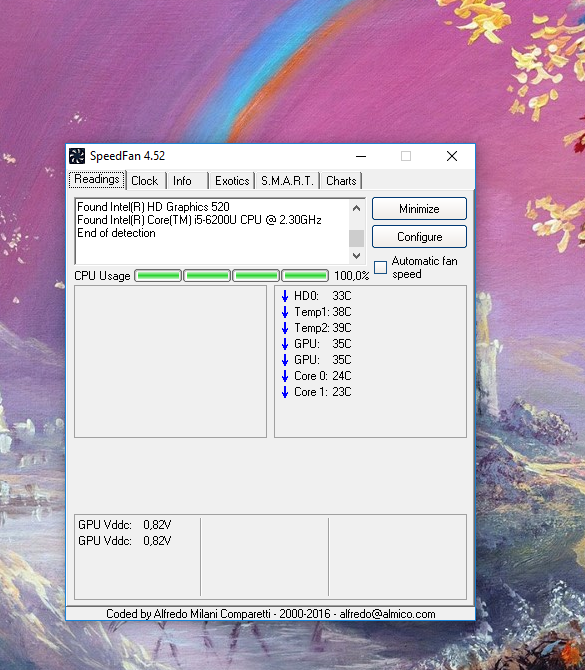585x670 pixels.
Task: Enable the Automatic fan speed checkbox
Action: (x=380, y=267)
